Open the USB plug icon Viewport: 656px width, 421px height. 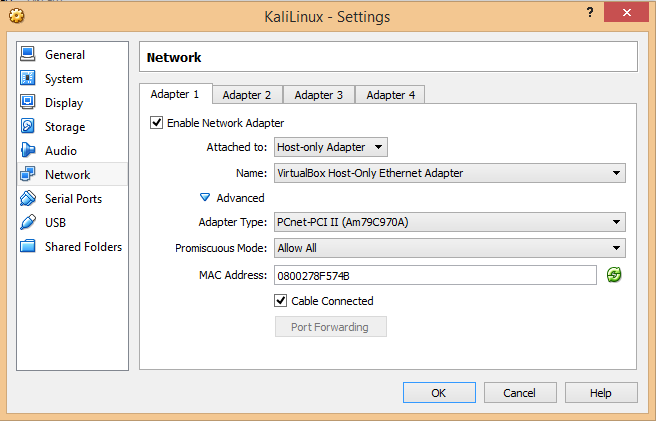28,222
